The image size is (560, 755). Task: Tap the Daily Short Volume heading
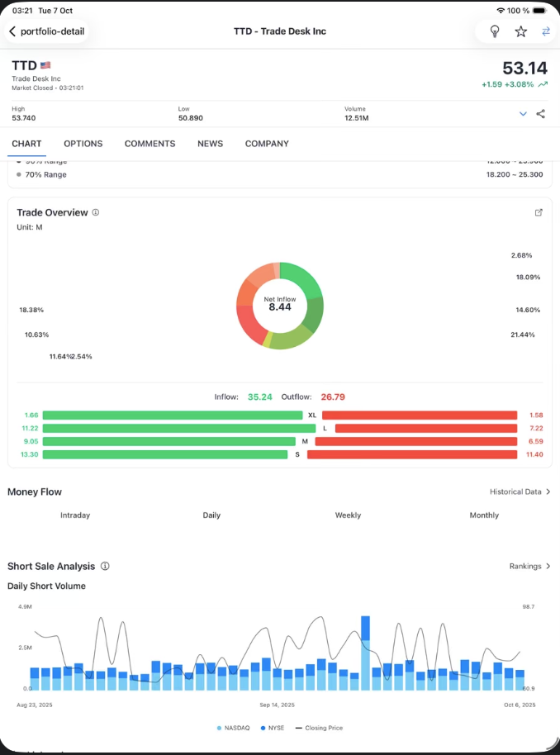coord(46,586)
